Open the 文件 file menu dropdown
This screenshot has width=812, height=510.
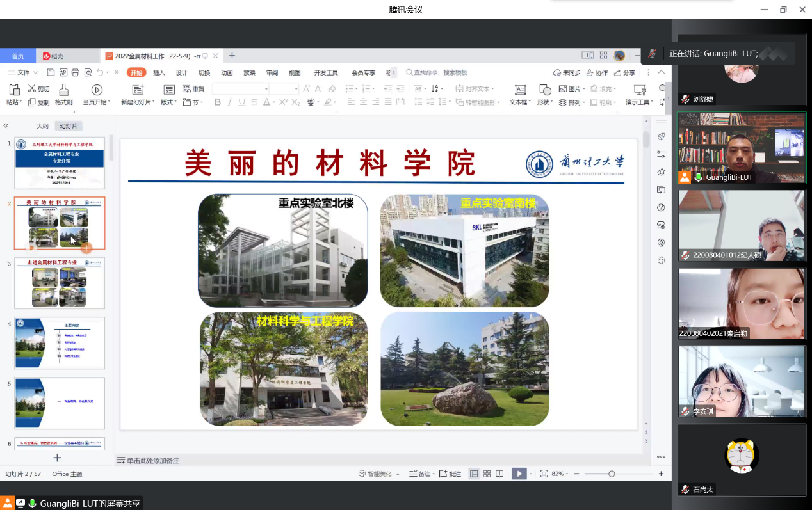(x=22, y=72)
